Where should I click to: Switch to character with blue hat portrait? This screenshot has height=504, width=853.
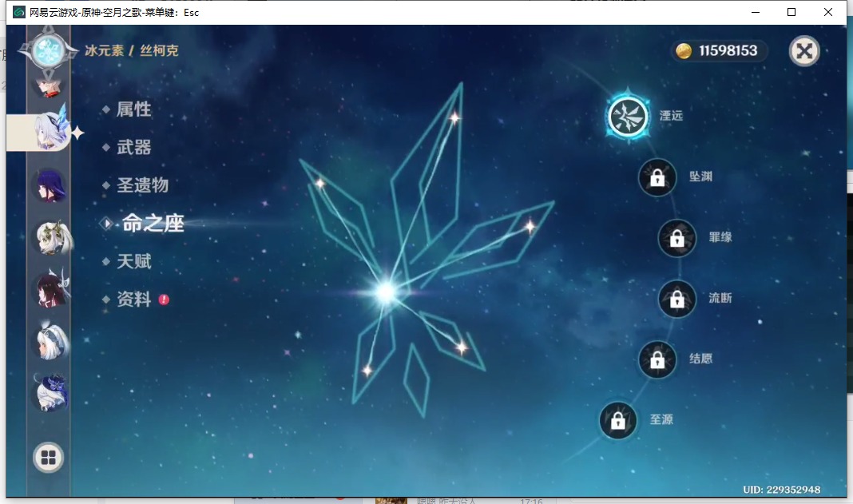pos(51,392)
